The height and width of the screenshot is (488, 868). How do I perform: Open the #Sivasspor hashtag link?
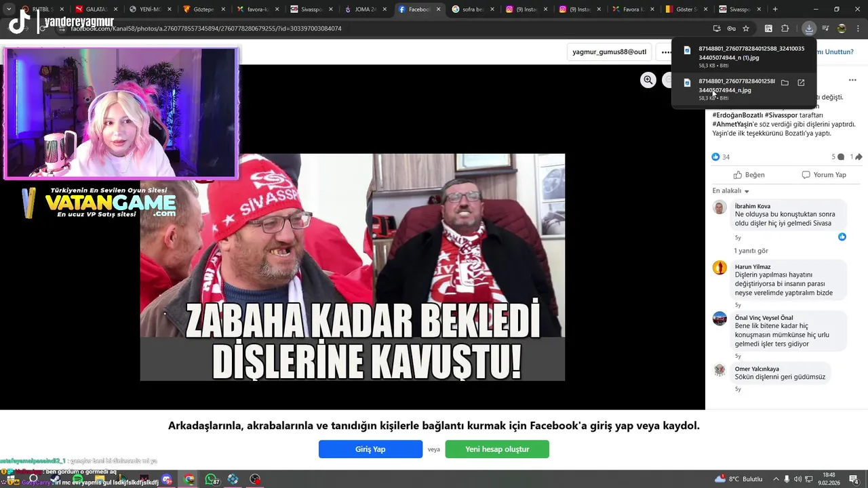(781, 115)
